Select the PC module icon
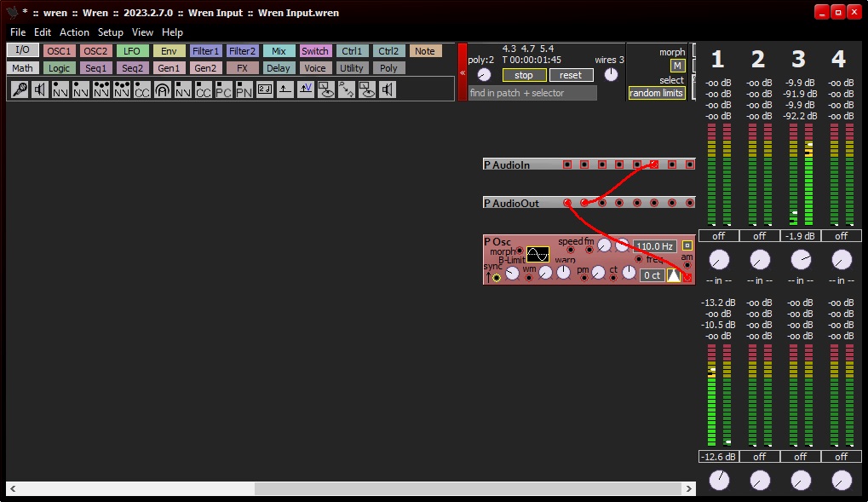This screenshot has width=868, height=502. point(224,89)
